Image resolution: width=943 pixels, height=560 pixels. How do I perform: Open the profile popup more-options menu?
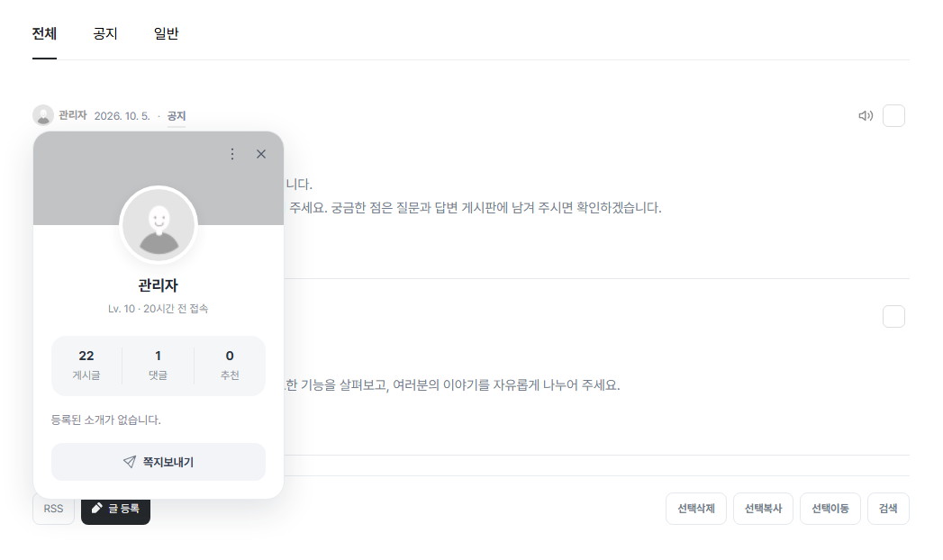click(232, 154)
